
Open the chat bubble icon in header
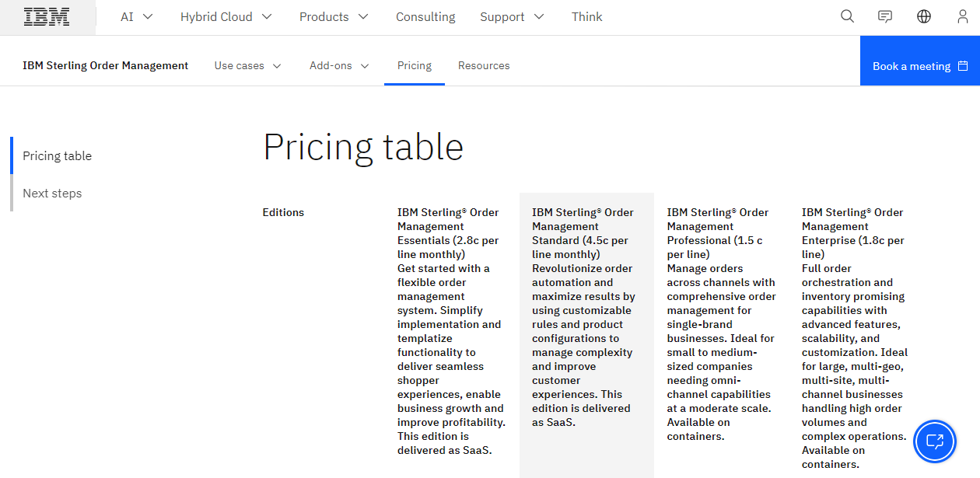point(885,16)
